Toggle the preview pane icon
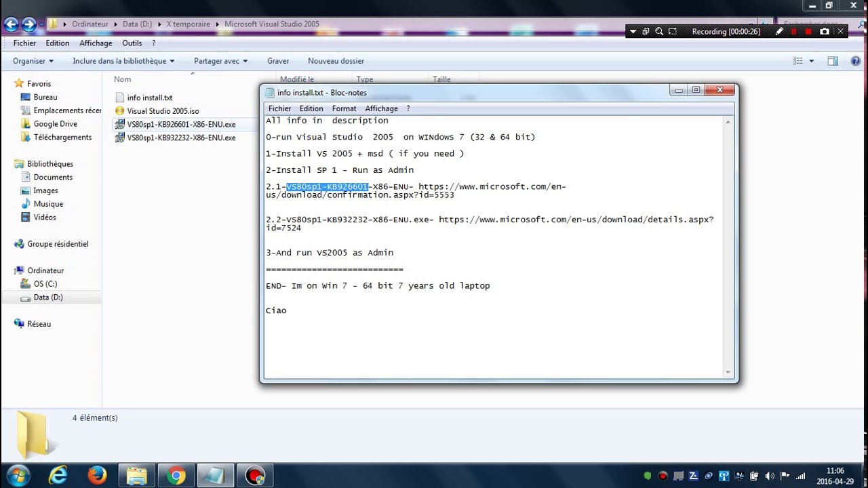Viewport: 868px width, 488px height. click(x=833, y=61)
